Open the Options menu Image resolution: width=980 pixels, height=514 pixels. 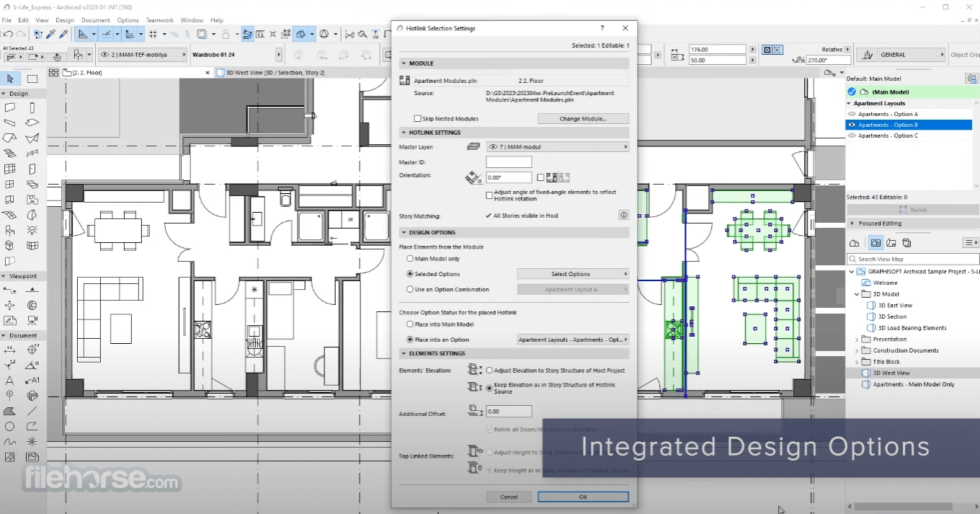(128, 20)
